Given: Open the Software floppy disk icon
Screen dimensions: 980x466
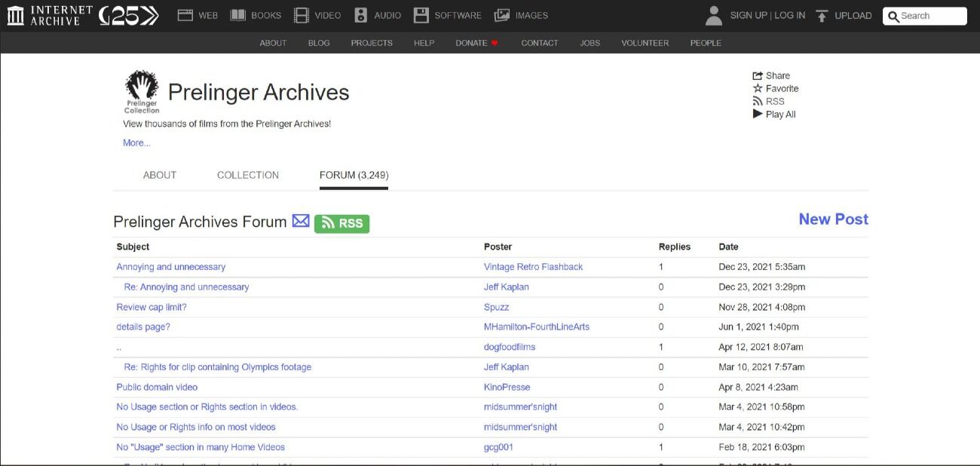Looking at the screenshot, I should (421, 15).
